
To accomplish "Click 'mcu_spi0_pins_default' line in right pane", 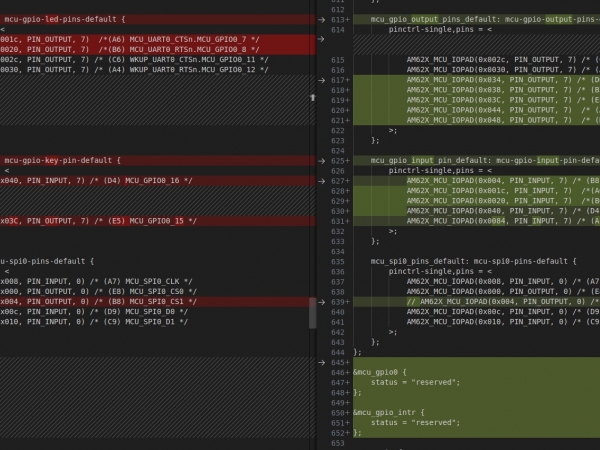I will pos(470,261).
